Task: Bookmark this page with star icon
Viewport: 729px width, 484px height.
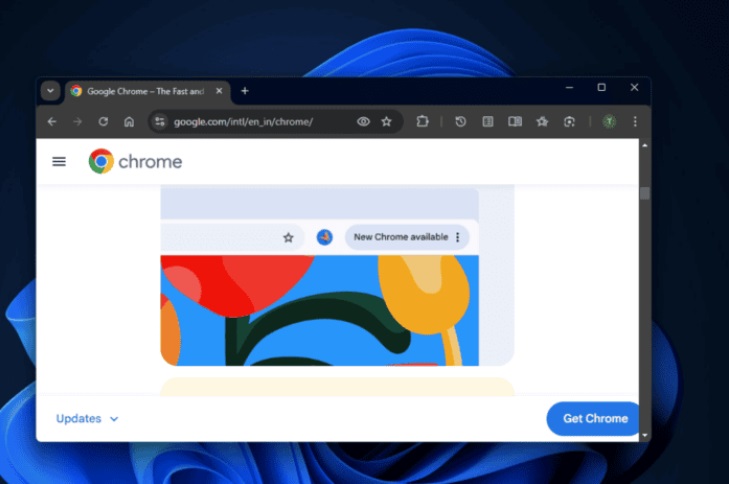Action: pos(386,122)
